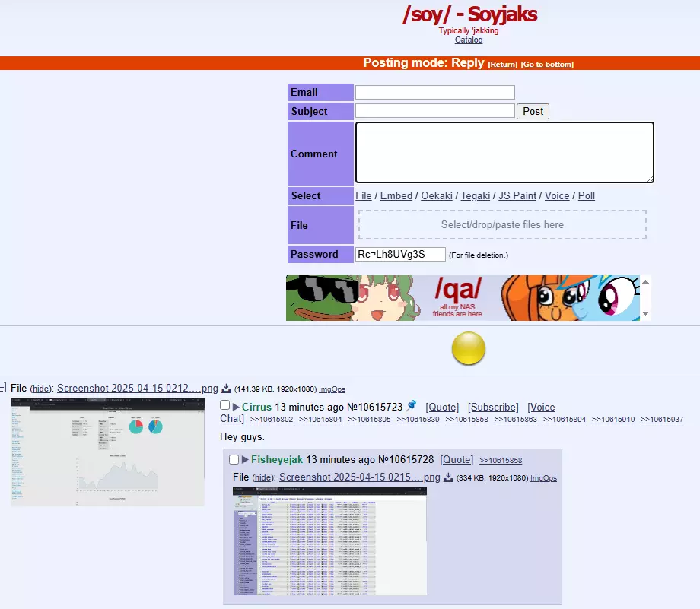This screenshot has width=700, height=609.
Task: Hide the first post's file via hide link
Action: click(x=40, y=389)
